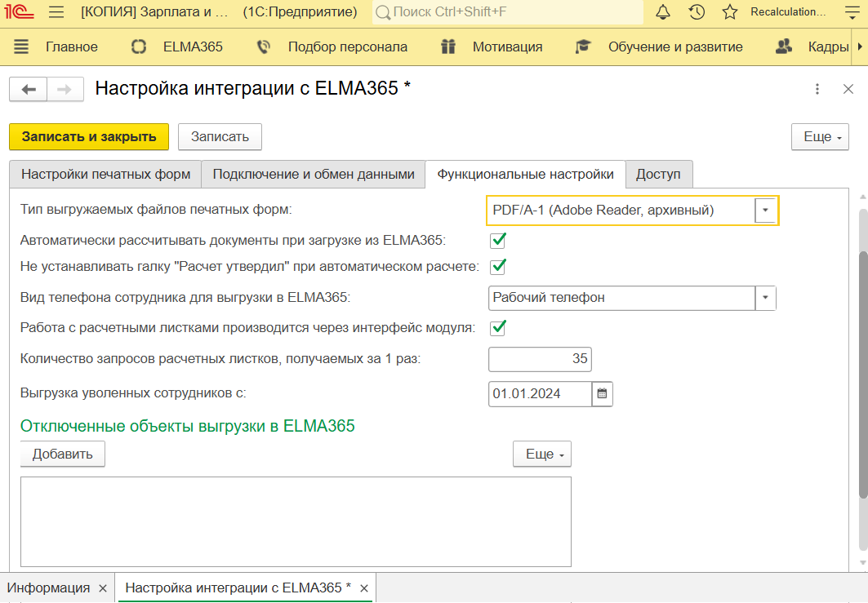Click the payslip request count field
868x603 pixels.
pyautogui.click(x=540, y=359)
